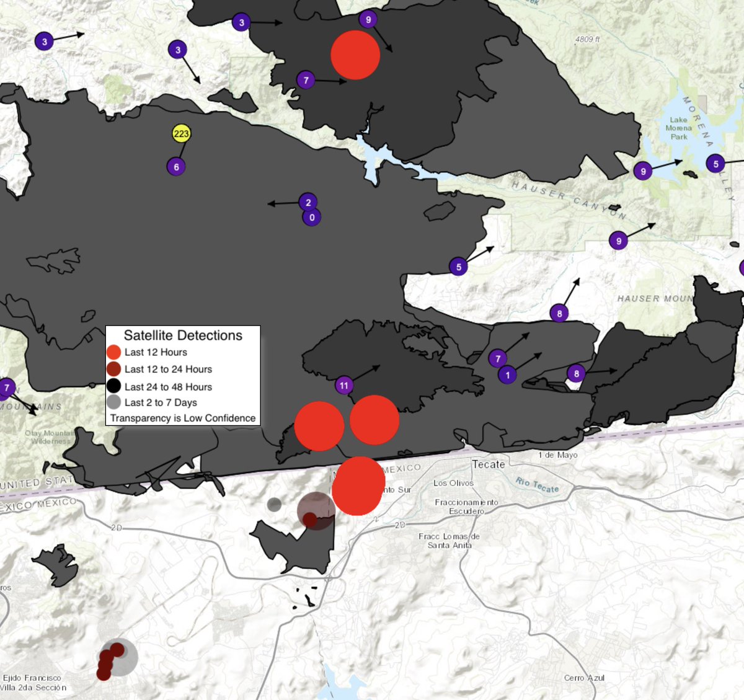Click the large red detection circle near marker 9

(355, 55)
